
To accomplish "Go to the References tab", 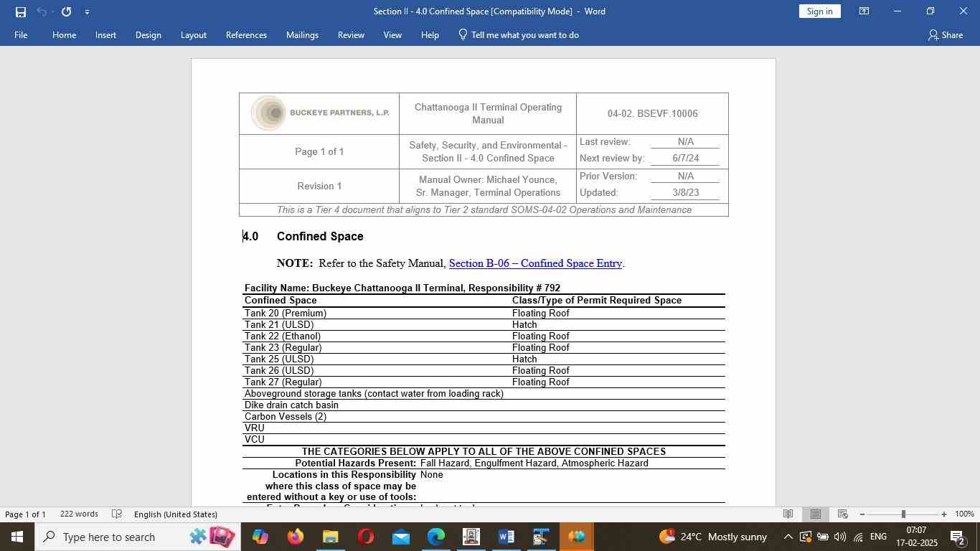I will [246, 34].
